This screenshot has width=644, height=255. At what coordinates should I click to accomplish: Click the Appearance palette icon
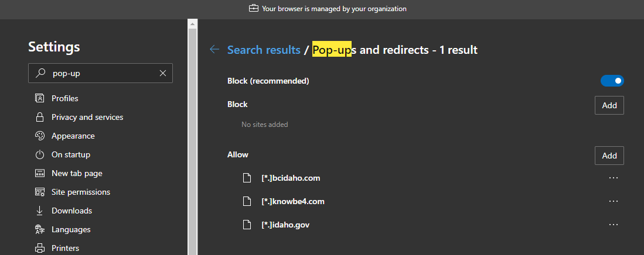[40, 136]
